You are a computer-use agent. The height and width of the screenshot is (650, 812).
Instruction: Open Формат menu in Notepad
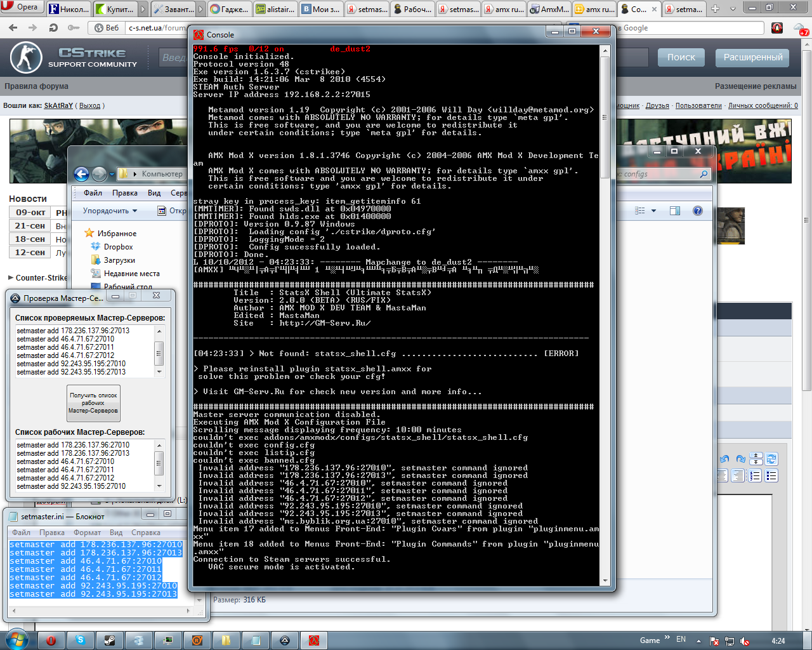87,533
